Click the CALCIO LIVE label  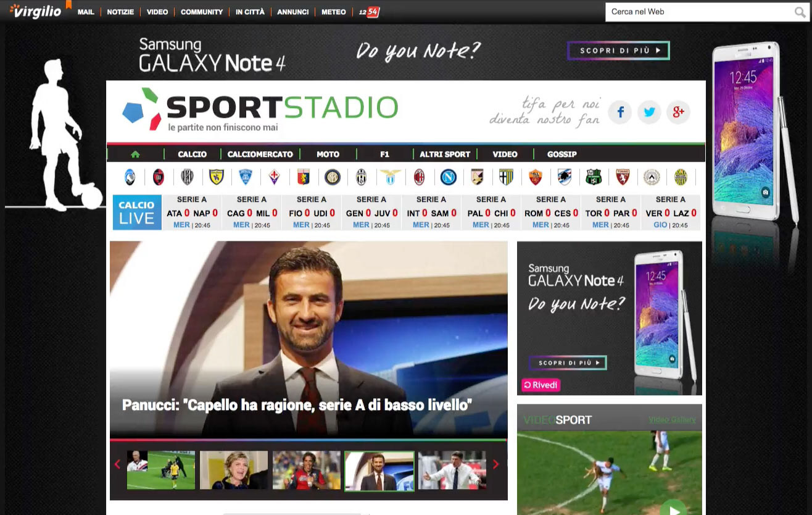(137, 212)
